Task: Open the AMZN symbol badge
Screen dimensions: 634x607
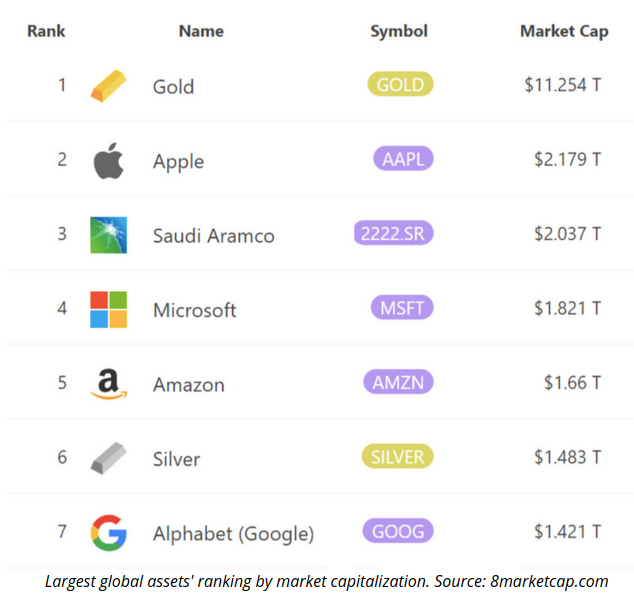Action: 398,382
